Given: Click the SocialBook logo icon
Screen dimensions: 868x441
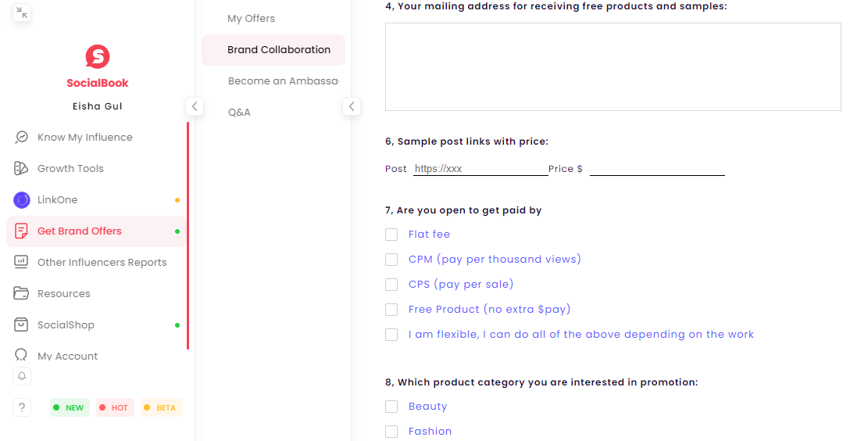Looking at the screenshot, I should click(98, 57).
